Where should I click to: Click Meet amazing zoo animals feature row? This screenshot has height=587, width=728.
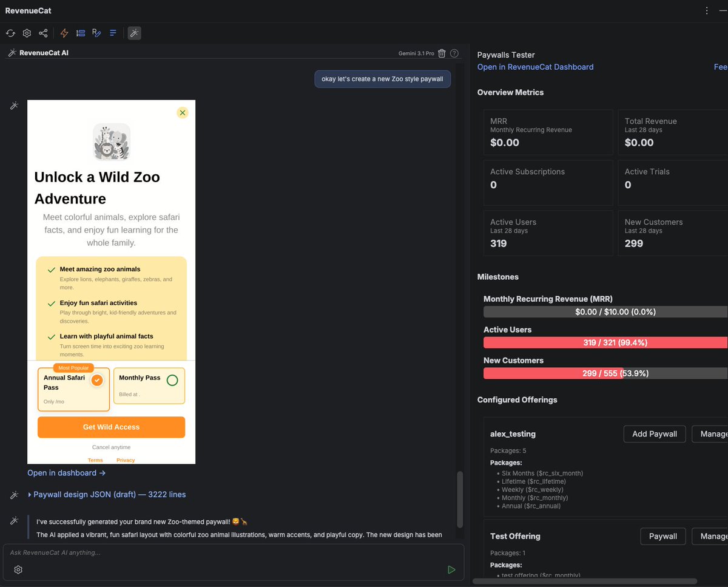coord(111,277)
